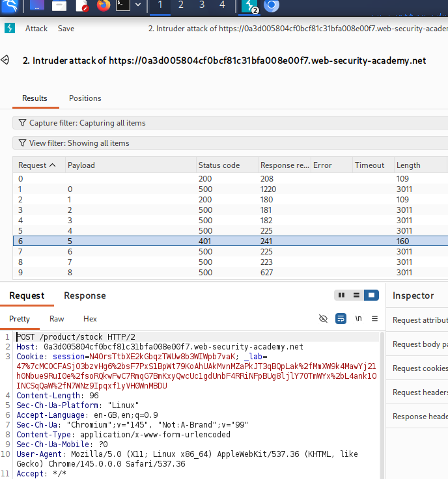This screenshot has width=448, height=479.
Task: Switch to workspace 2
Action: [181, 5]
